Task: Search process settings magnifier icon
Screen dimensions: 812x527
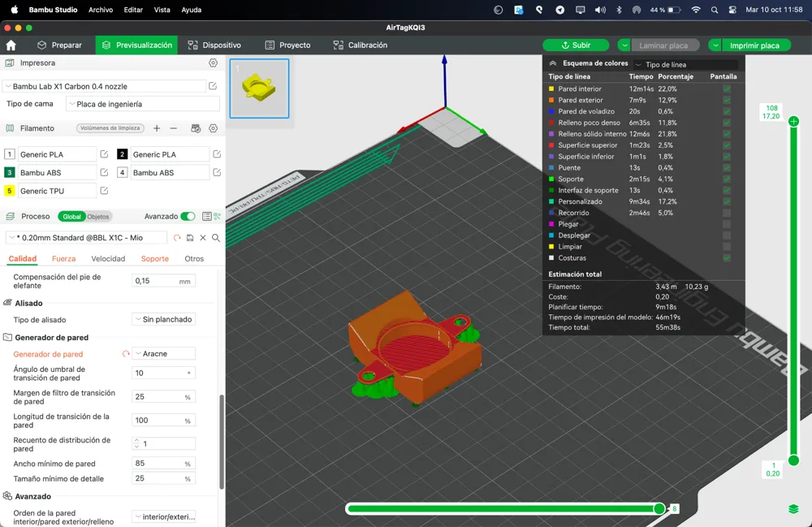Action: point(216,238)
